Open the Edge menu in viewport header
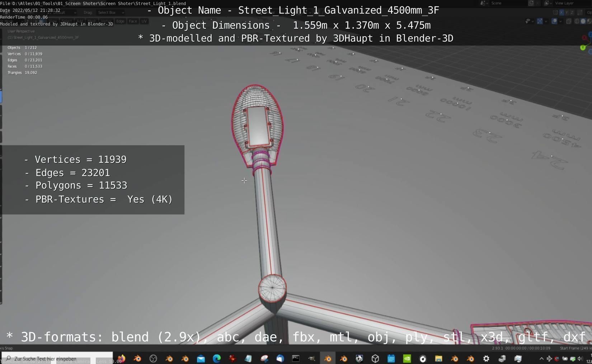The image size is (592, 364). pos(120,21)
